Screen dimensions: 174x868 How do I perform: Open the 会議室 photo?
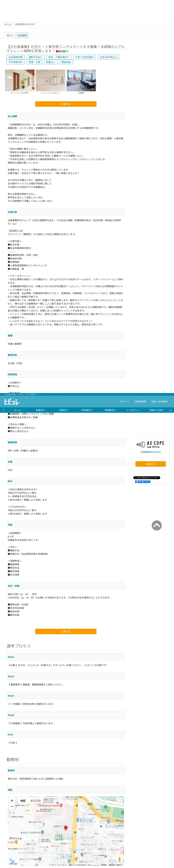[81, 81]
